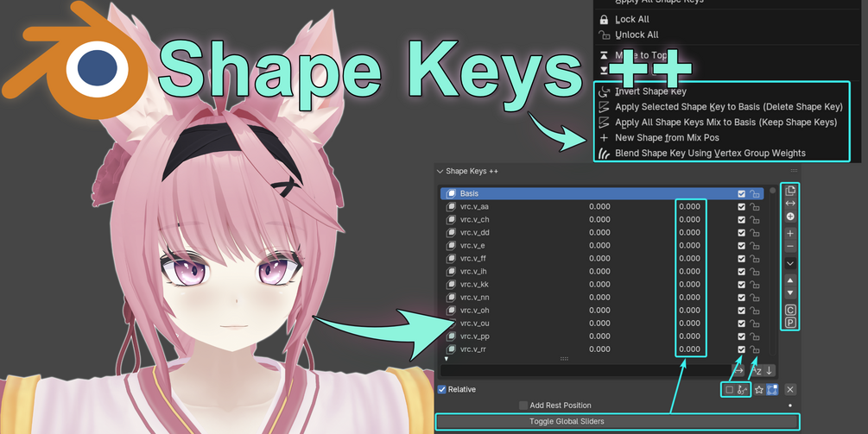Collapse the list filter options triangle

pos(447,359)
